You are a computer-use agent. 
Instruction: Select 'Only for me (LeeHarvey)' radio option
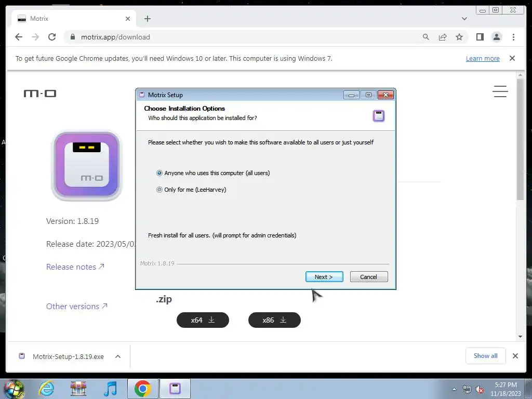(159, 190)
